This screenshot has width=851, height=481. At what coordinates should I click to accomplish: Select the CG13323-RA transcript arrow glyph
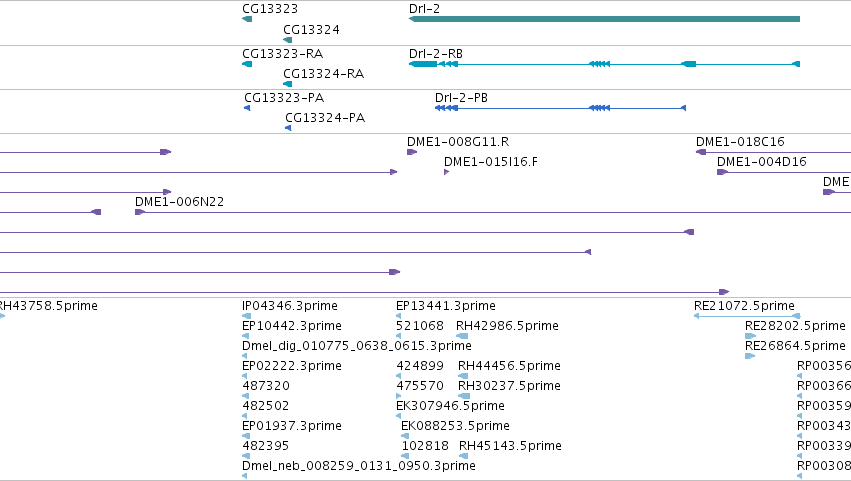coord(247,64)
